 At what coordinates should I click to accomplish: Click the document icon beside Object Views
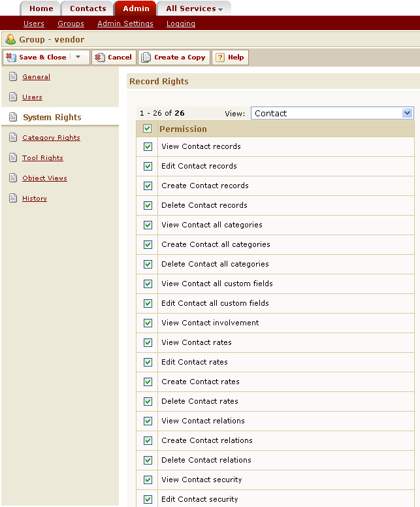pos(13,178)
